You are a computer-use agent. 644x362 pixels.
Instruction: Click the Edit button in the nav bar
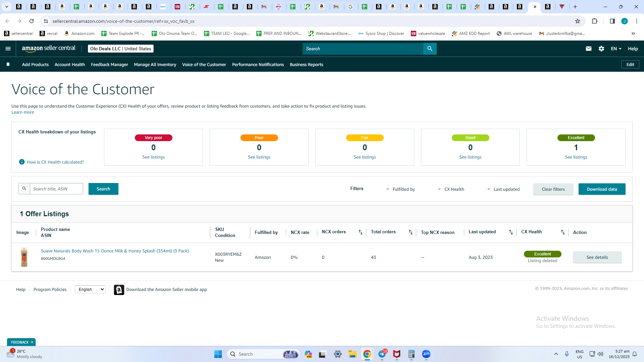pos(630,64)
